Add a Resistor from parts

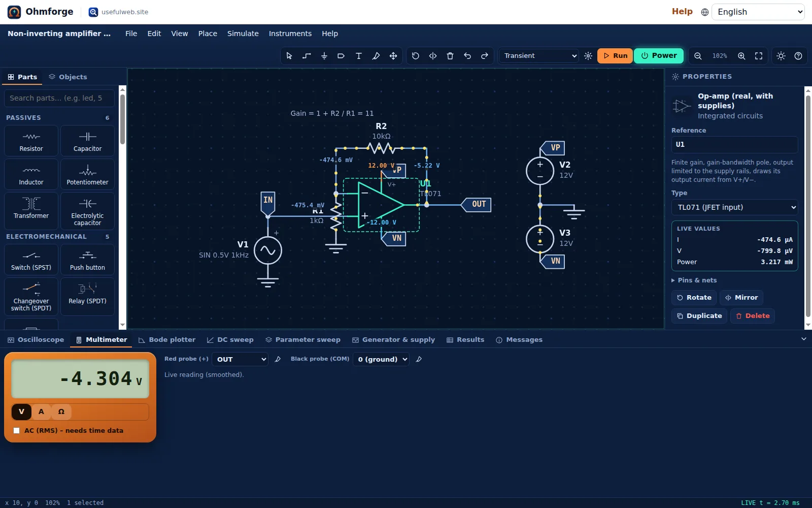point(31,141)
